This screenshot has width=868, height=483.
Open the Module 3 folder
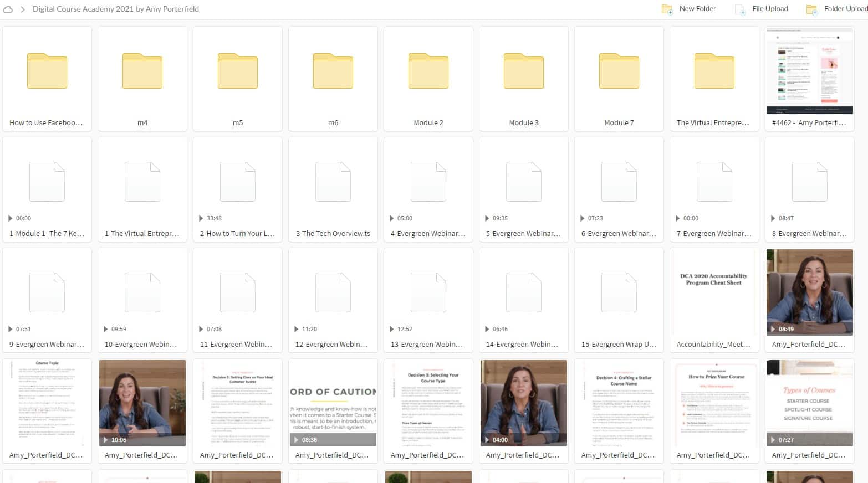click(x=524, y=79)
